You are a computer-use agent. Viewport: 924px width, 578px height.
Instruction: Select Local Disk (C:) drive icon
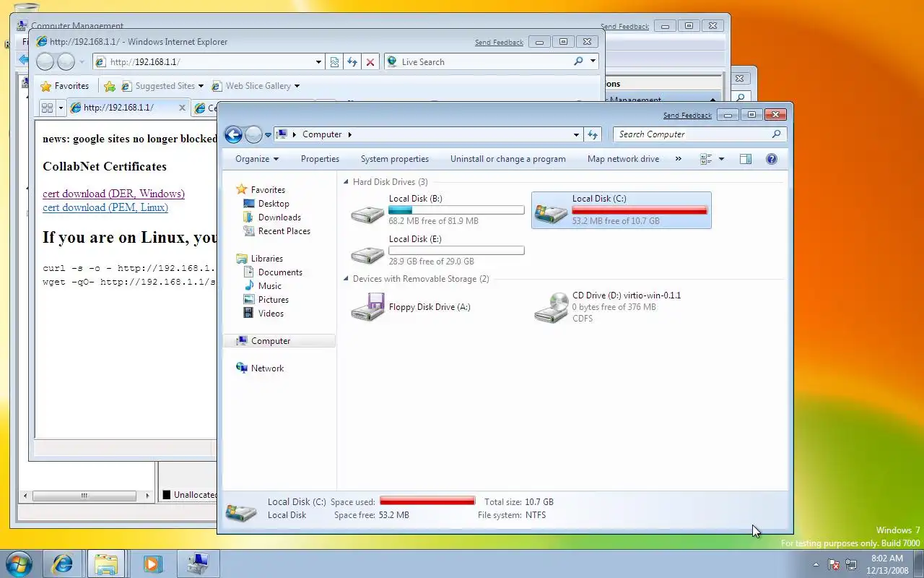552,212
